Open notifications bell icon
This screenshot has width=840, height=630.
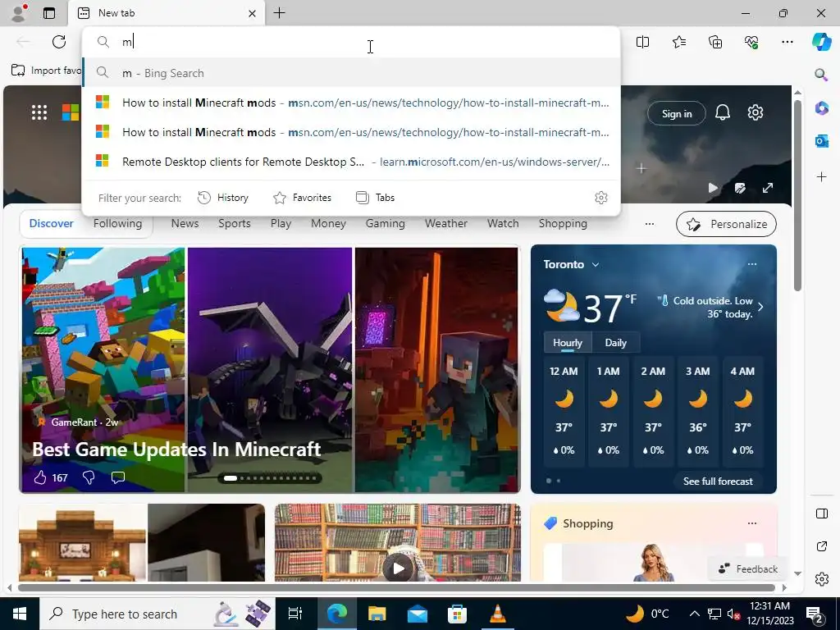[x=723, y=112]
